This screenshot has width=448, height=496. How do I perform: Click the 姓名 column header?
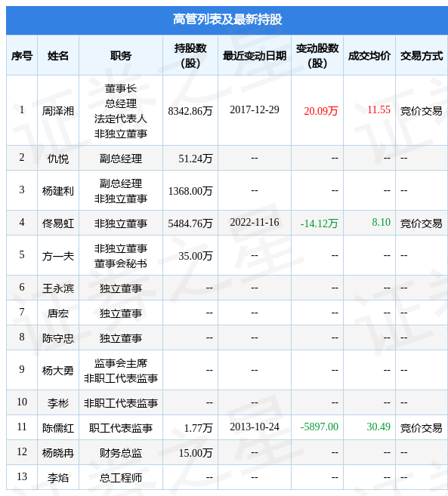click(58, 56)
